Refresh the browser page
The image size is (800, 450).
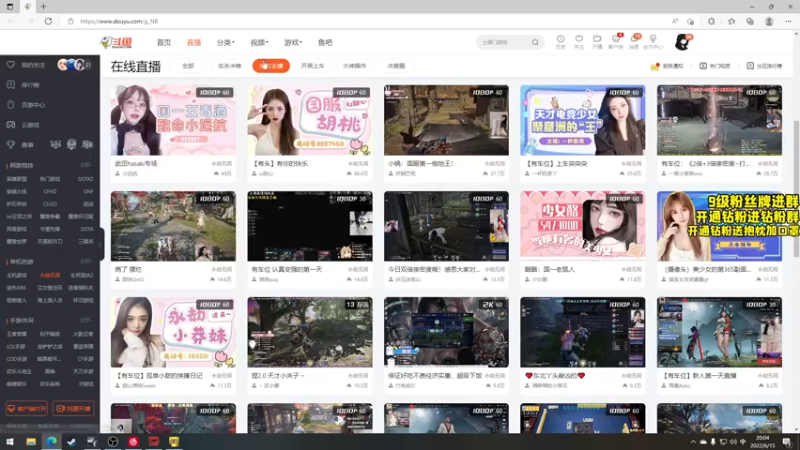tap(48, 21)
